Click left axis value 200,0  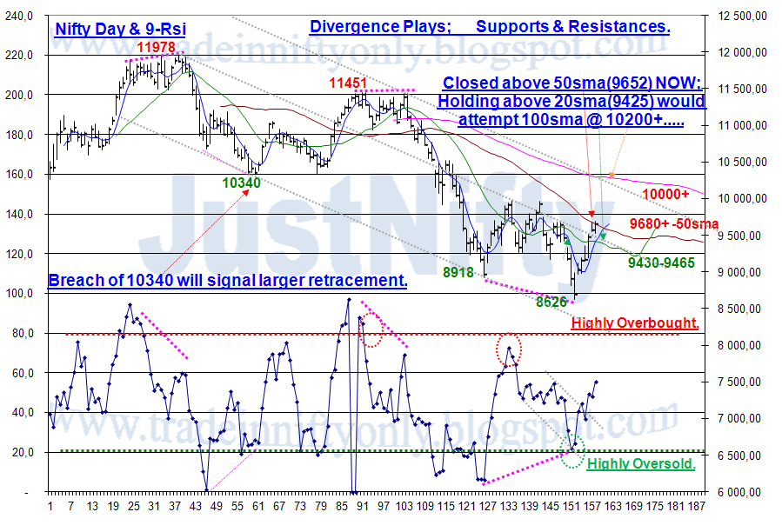coord(19,95)
